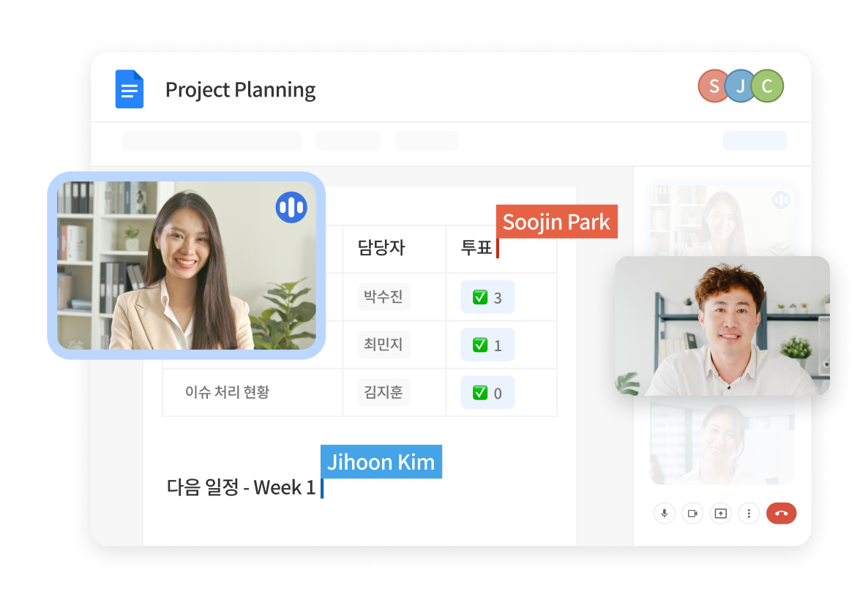Select the 박수진 assignee chip

(383, 296)
